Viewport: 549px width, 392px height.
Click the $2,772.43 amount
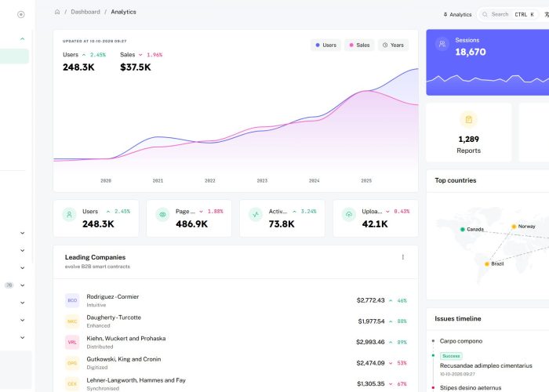370,300
